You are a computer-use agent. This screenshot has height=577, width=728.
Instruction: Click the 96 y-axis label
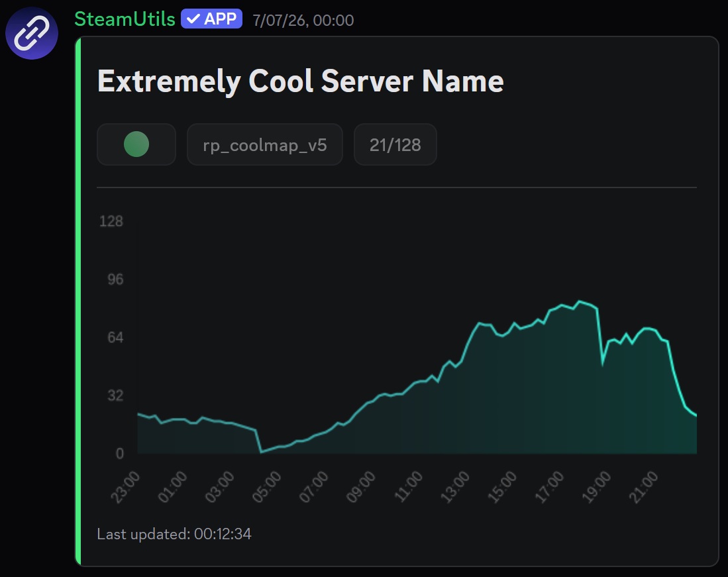(x=116, y=279)
